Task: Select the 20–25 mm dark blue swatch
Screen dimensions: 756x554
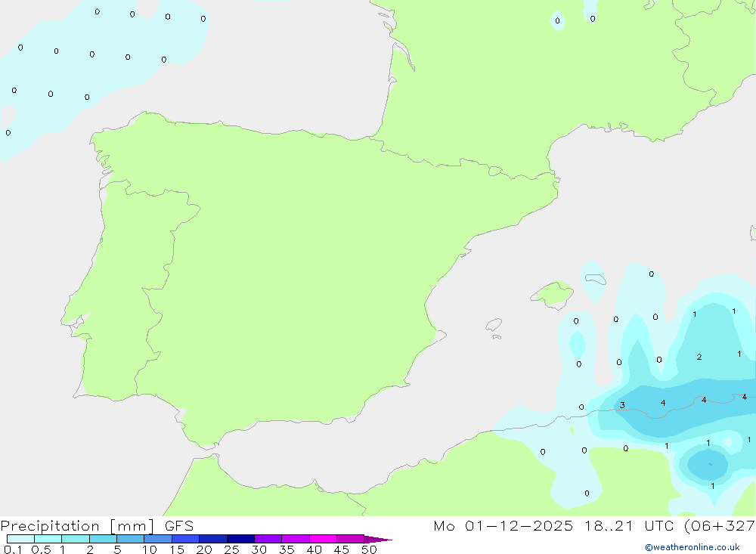Action: (x=213, y=539)
